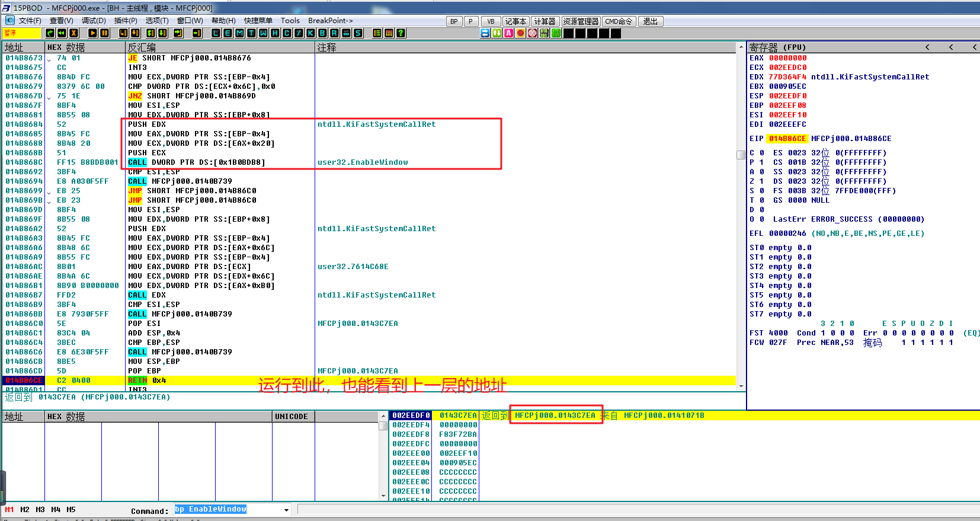
Task: Click the first left arrow in the registers header
Action: point(927,47)
